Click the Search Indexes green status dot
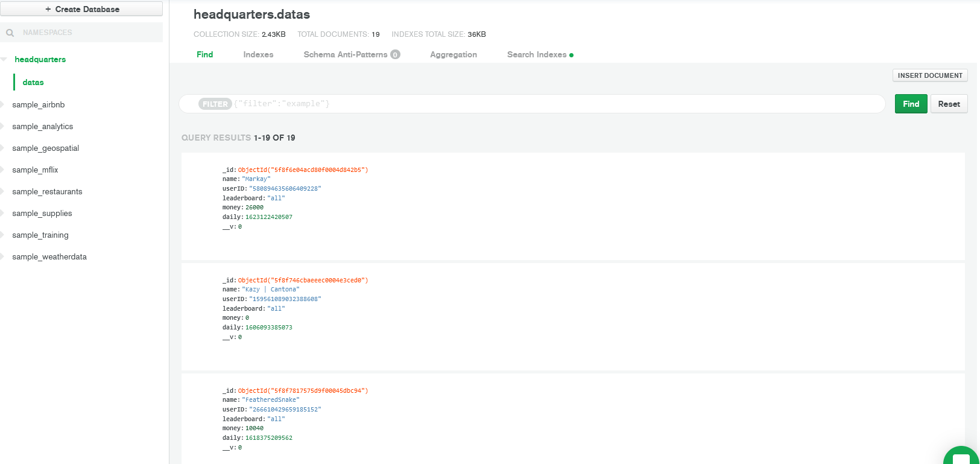The image size is (980, 464). (x=571, y=55)
